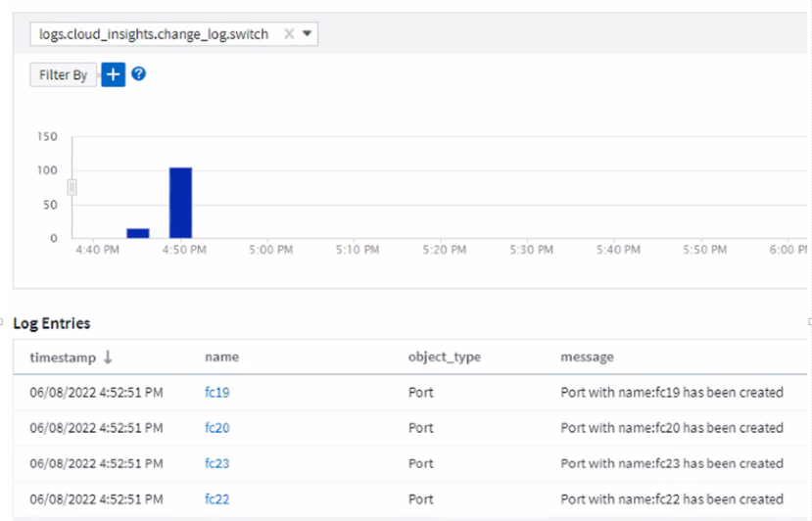Sort by timestamp descending arrow
The image size is (812, 521).
(108, 357)
